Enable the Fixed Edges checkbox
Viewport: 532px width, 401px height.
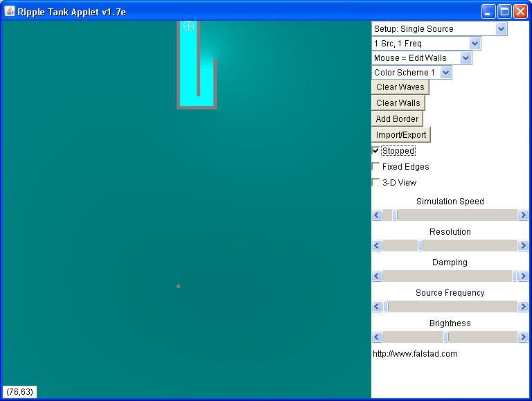375,167
